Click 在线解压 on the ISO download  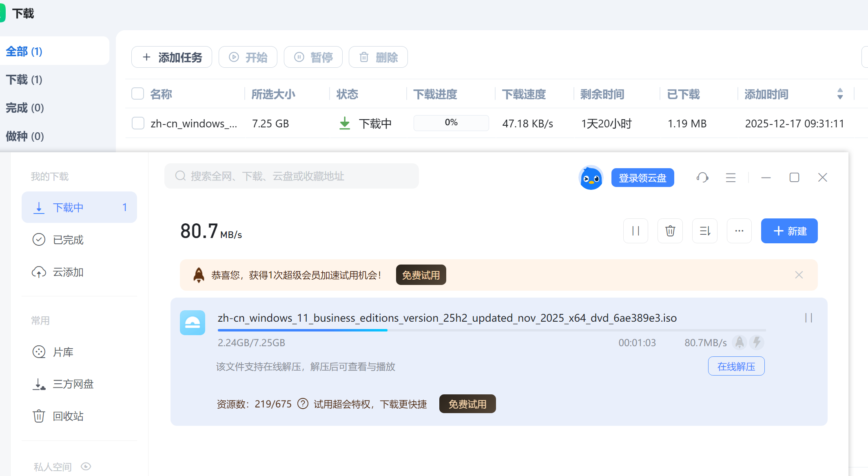[x=736, y=366]
